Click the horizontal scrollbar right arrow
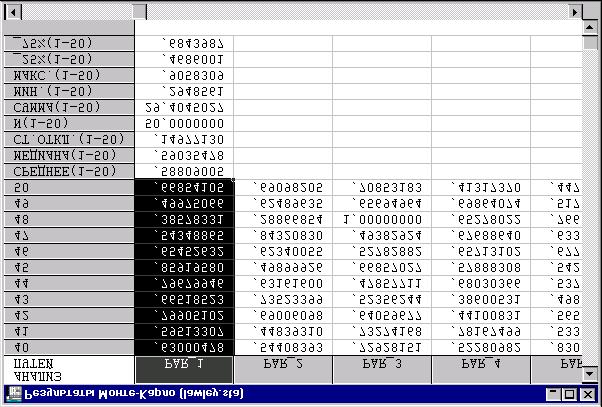The image size is (602, 407). click(575, 12)
